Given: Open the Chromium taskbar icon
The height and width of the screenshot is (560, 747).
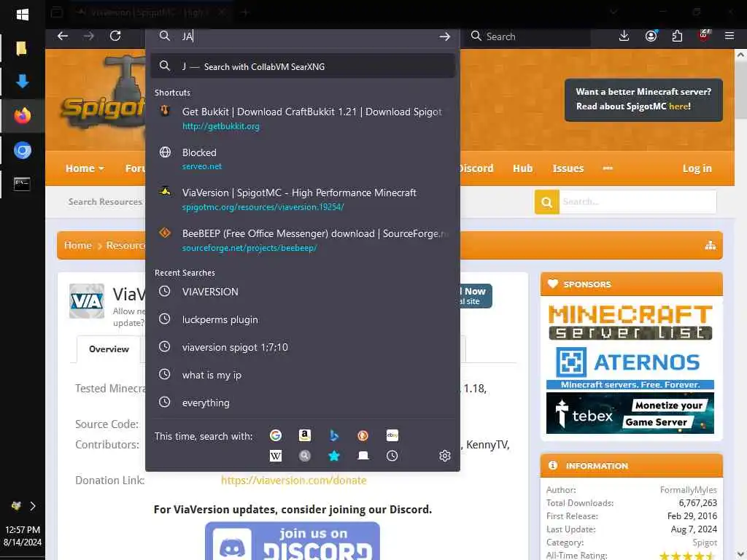Looking at the screenshot, I should [22, 150].
